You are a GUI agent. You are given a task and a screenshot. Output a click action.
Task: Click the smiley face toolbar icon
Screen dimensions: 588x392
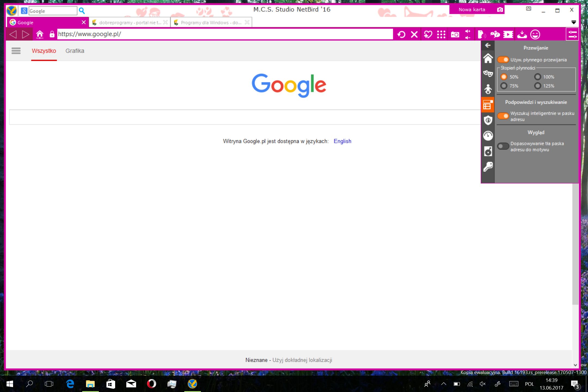pyautogui.click(x=535, y=35)
